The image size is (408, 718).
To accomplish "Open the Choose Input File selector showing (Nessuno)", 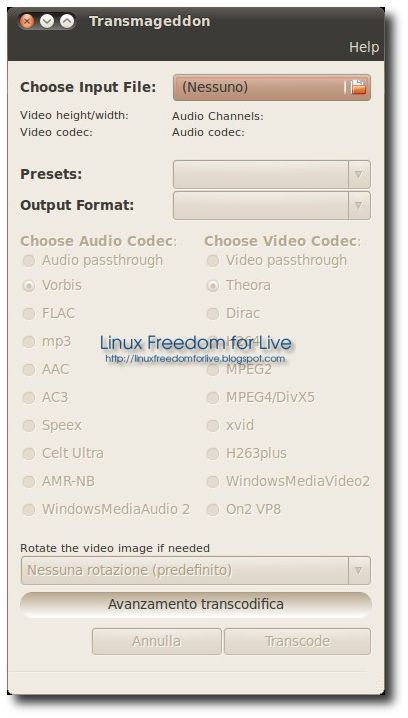I will tap(272, 87).
